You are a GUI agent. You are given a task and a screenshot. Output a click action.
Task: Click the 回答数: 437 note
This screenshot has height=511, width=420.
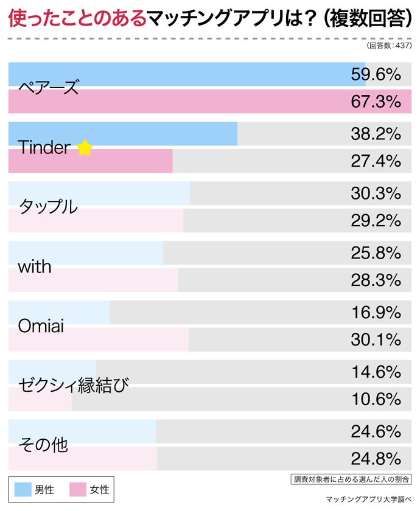(390, 46)
